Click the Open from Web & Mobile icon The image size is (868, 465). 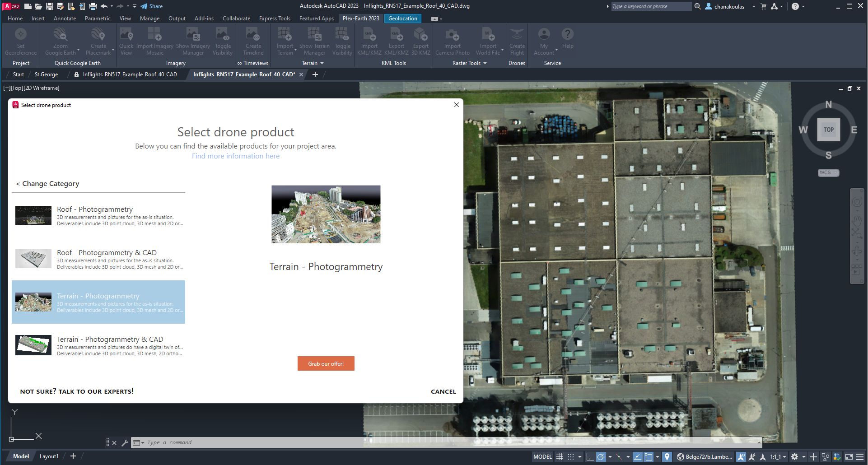(71, 6)
